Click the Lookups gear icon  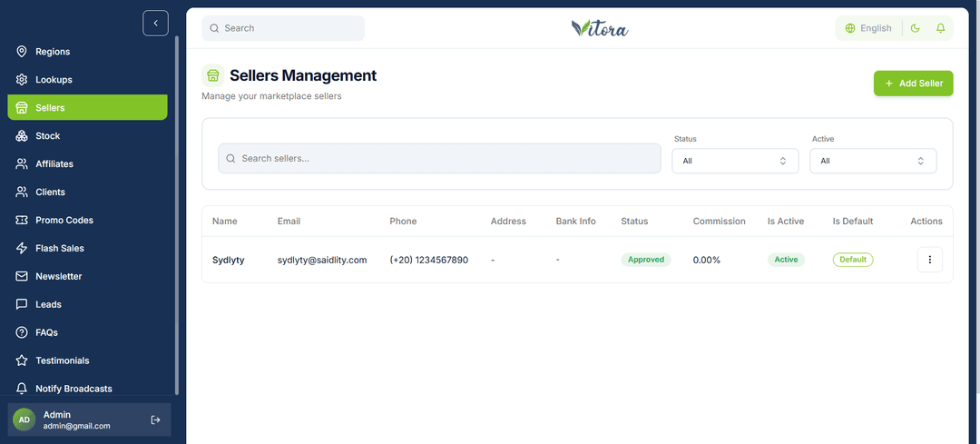click(22, 79)
